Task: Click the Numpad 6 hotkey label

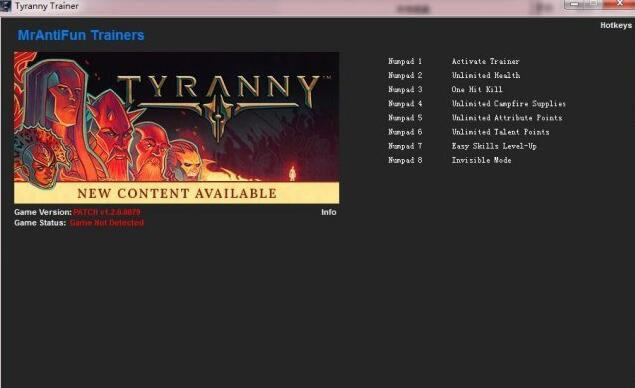Action: (x=405, y=132)
